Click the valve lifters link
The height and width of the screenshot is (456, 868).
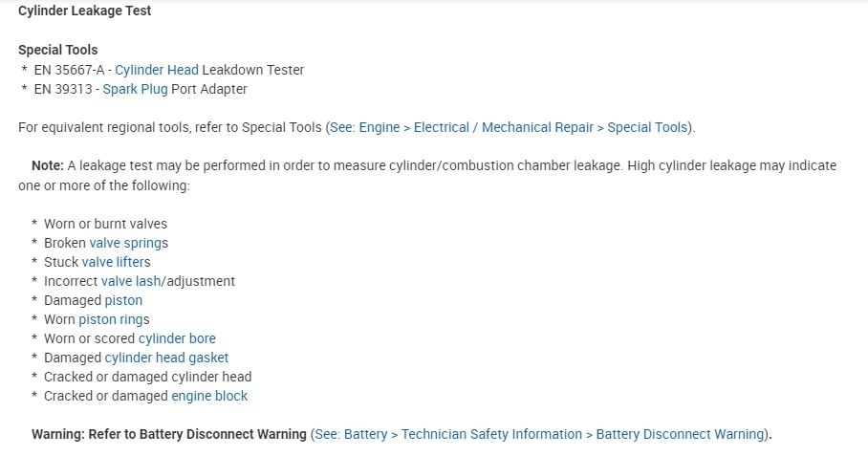tap(116, 262)
